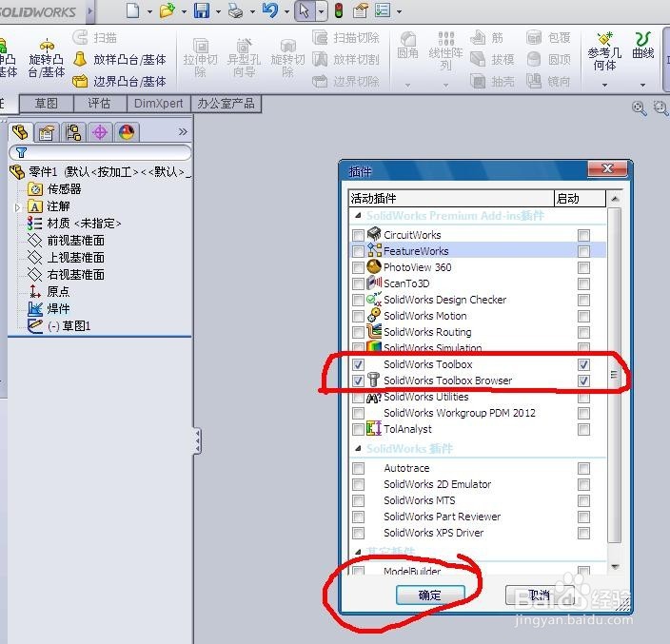The height and width of the screenshot is (644, 670).
Task: Open the DisplayManager color ball tab
Action: pyautogui.click(x=127, y=132)
